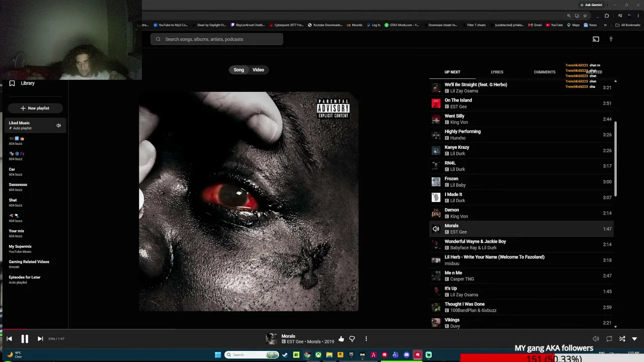Select Wonderful Wayne & Jackie Boy in queue
This screenshot has height=362, width=644.
tap(522, 244)
